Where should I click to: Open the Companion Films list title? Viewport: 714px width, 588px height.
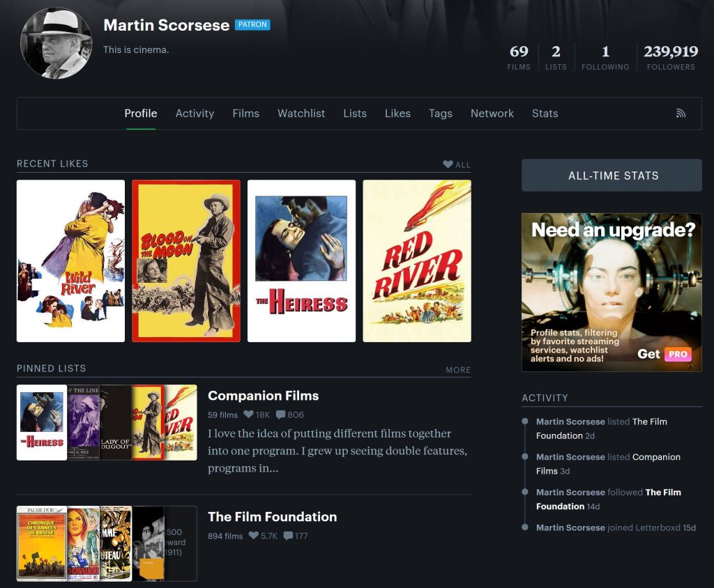coord(263,395)
